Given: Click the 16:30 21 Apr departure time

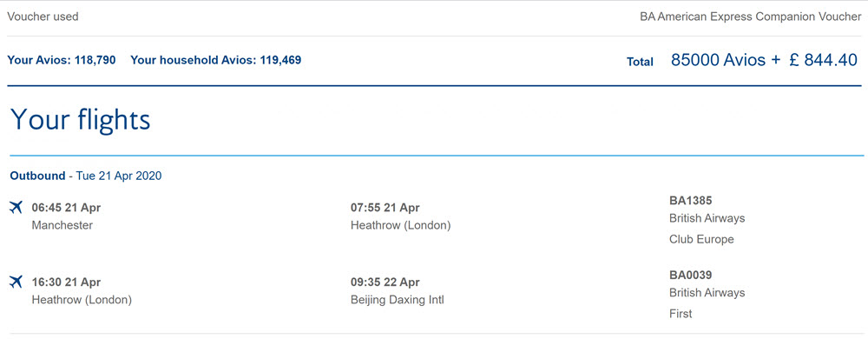Looking at the screenshot, I should [x=67, y=282].
